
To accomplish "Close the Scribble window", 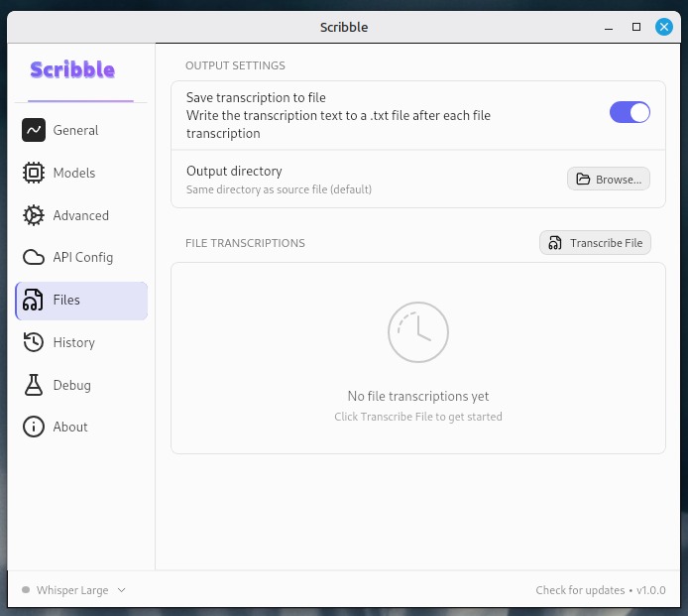I will pyautogui.click(x=664, y=27).
